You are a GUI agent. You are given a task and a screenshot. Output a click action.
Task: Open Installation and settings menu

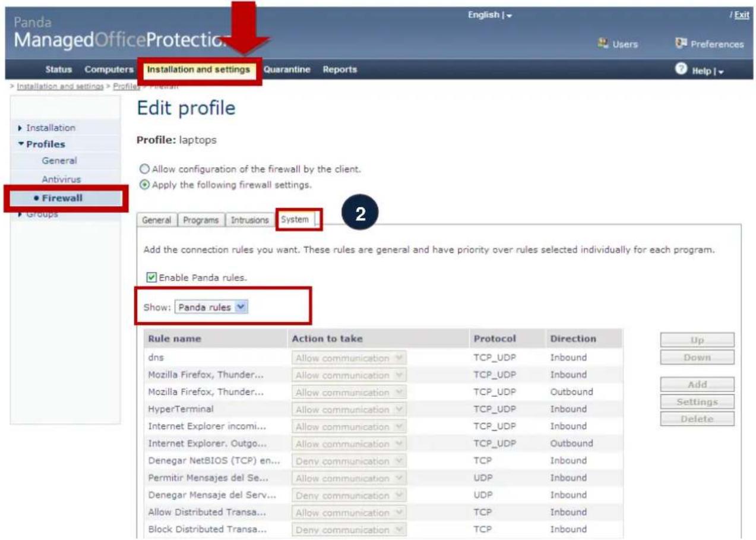198,70
